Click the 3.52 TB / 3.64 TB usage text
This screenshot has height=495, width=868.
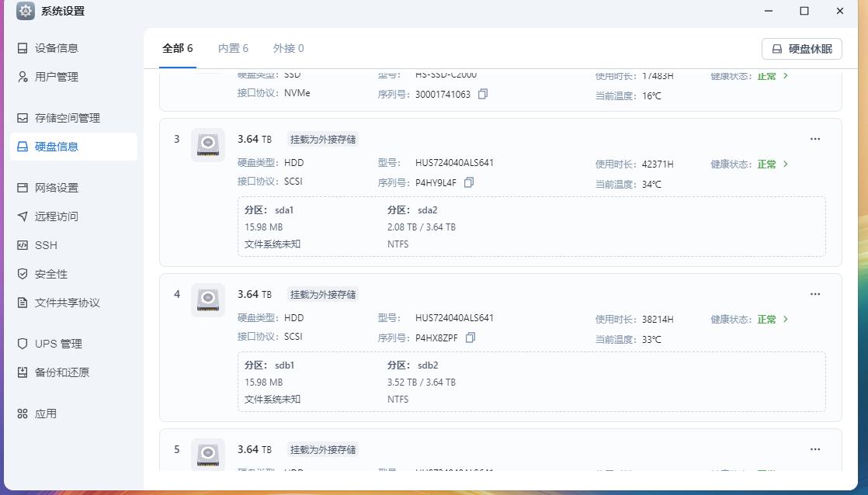[x=422, y=382]
